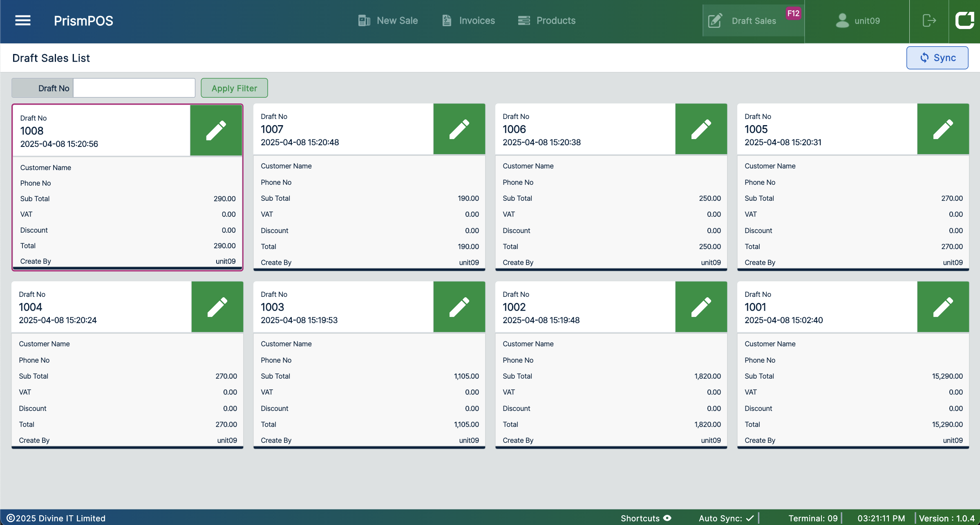
Task: Open draft 1006 via edit pencil
Action: coord(701,129)
